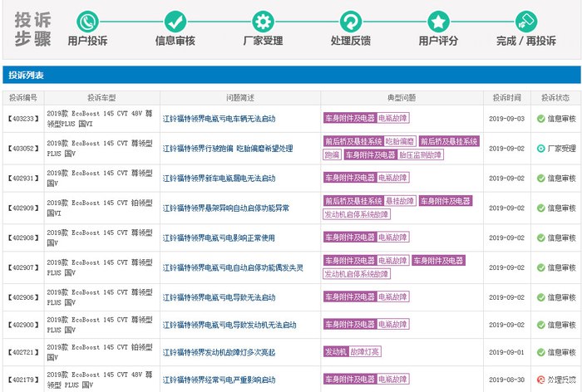Click green status icon in row 402721
582x392 pixels.
[x=540, y=352]
